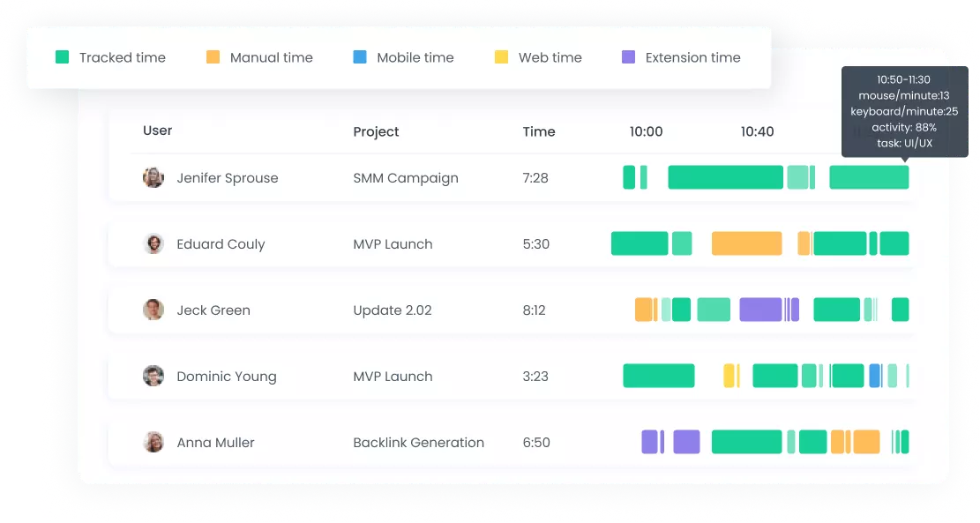Screen dimensions: 980x523
Task: Click Dominic Young's first long green block
Action: pyautogui.click(x=659, y=376)
